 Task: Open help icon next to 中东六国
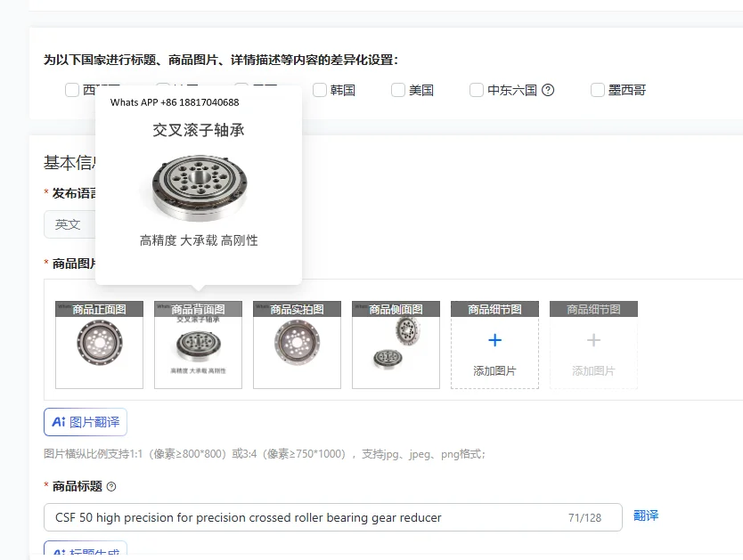click(x=548, y=90)
